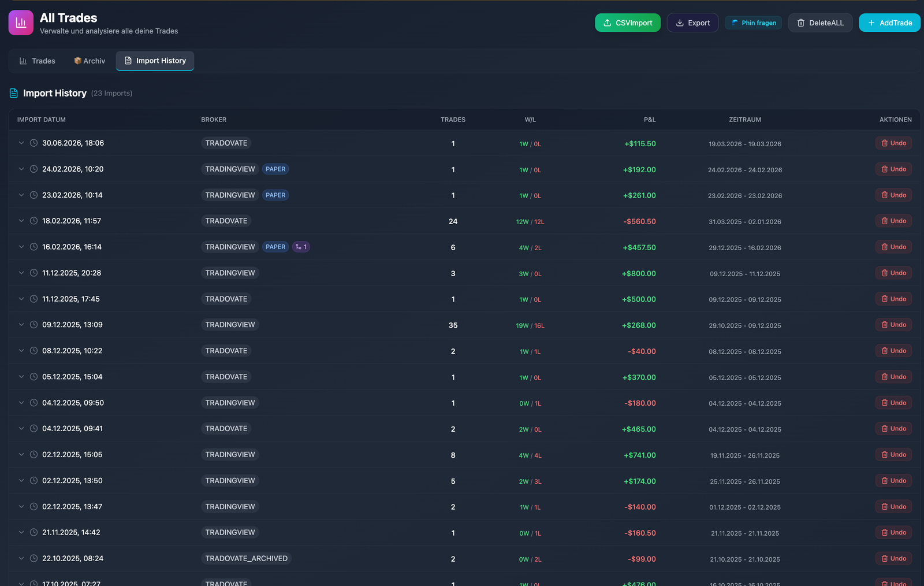This screenshot has width=924, height=586.
Task: Click the (23 Imports) count label
Action: [x=111, y=93]
